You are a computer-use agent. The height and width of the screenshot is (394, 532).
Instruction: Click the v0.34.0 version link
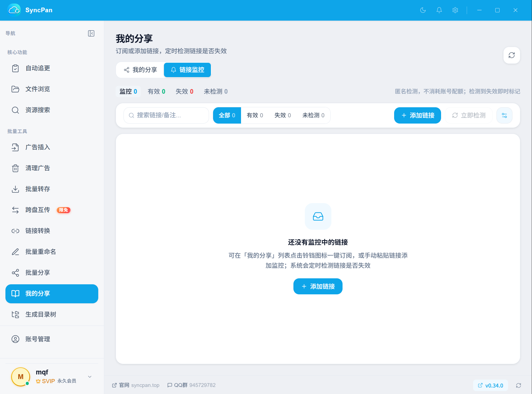tap(490, 386)
